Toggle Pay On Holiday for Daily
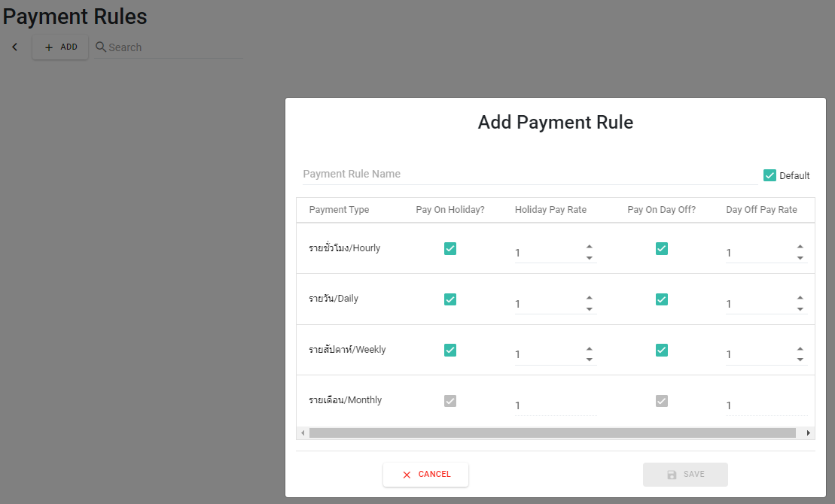The image size is (835, 504). pyautogui.click(x=450, y=299)
